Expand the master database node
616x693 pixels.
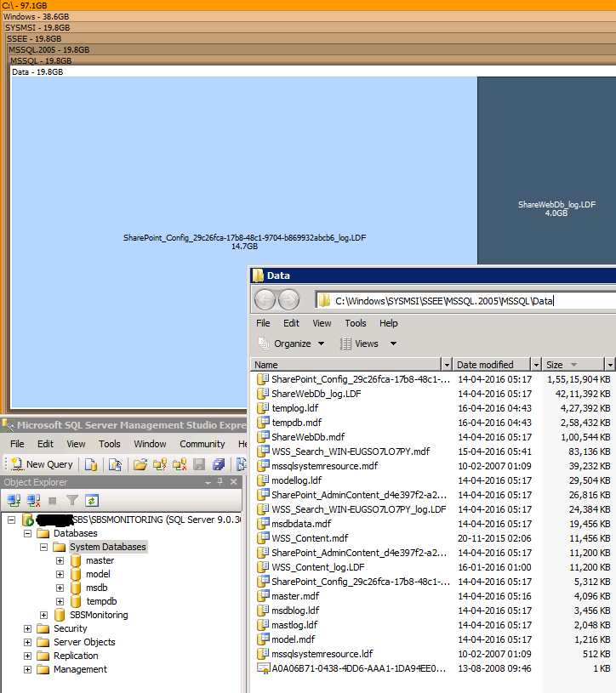click(60, 561)
